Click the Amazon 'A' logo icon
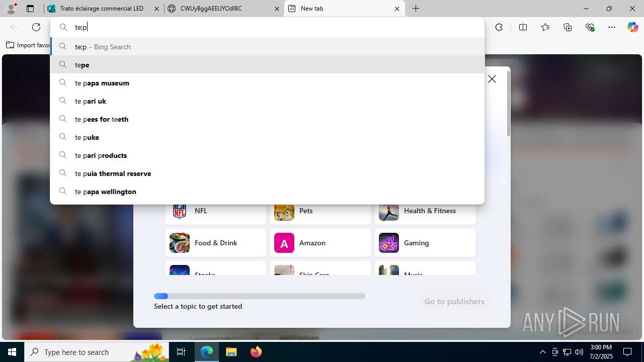The width and height of the screenshot is (644, 362). tap(284, 243)
